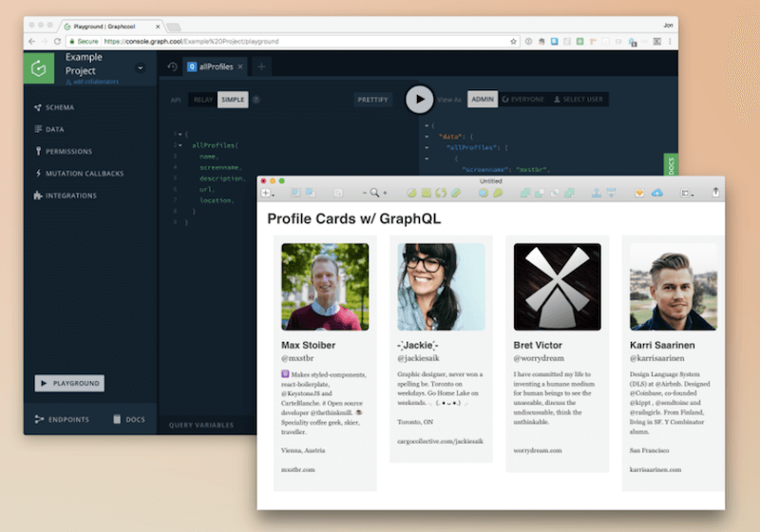Screen dimensions: 760x532
Task: Close the allProfiles tab
Action: coord(240,66)
